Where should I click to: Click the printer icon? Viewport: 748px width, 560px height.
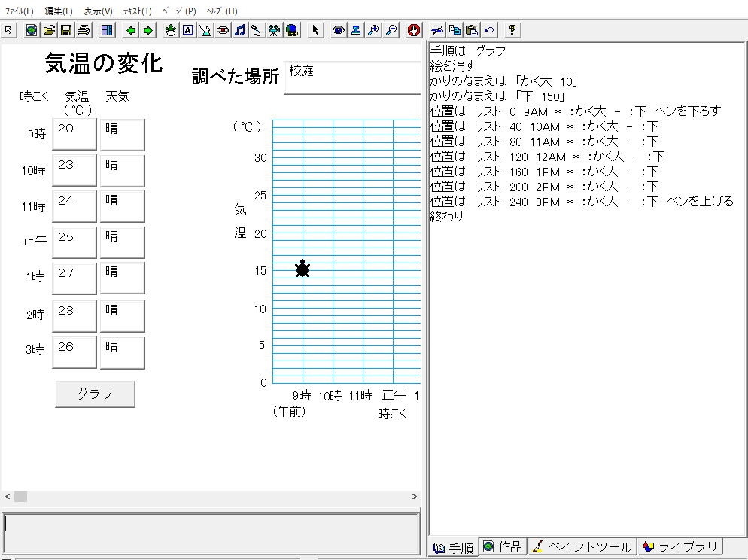[x=84, y=30]
